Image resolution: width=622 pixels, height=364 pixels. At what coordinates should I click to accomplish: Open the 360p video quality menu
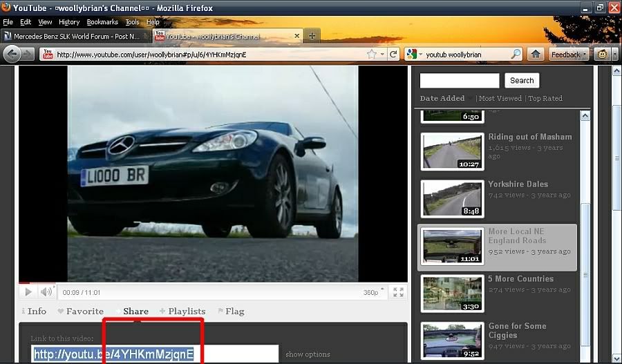(373, 292)
